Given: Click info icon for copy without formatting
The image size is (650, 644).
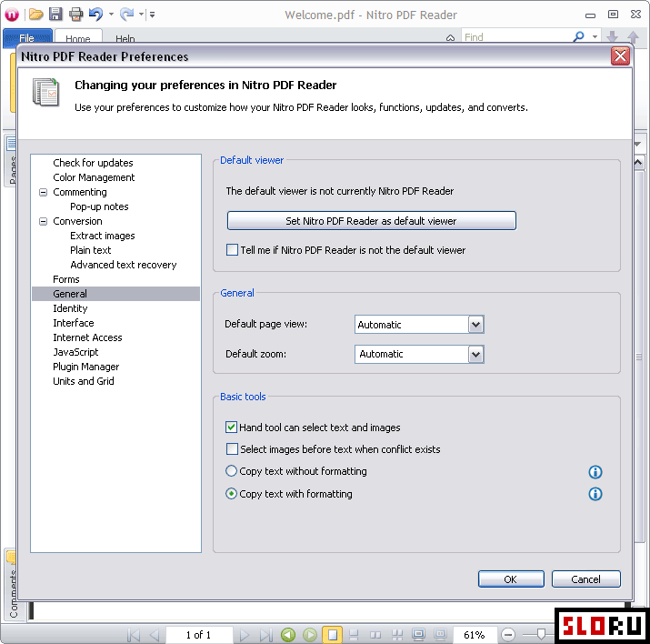Looking at the screenshot, I should (595, 471).
